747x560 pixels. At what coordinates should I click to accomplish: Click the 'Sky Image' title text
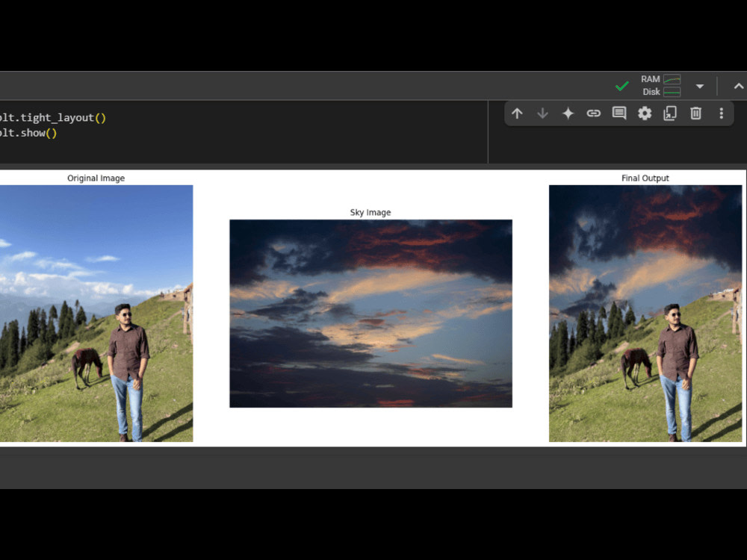tap(371, 212)
